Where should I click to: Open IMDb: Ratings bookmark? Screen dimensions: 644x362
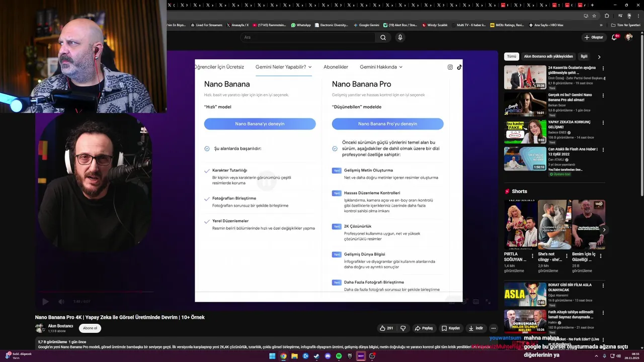pos(507,25)
